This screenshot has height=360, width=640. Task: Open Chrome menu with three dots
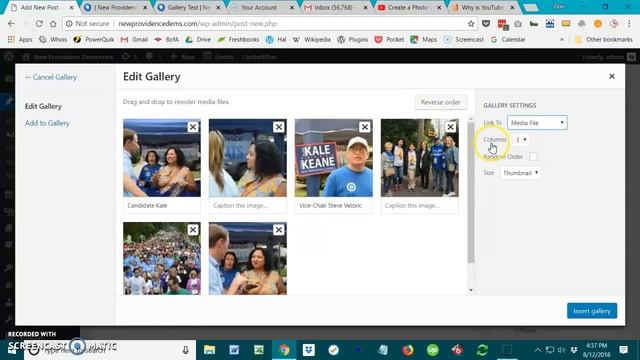pos(629,24)
